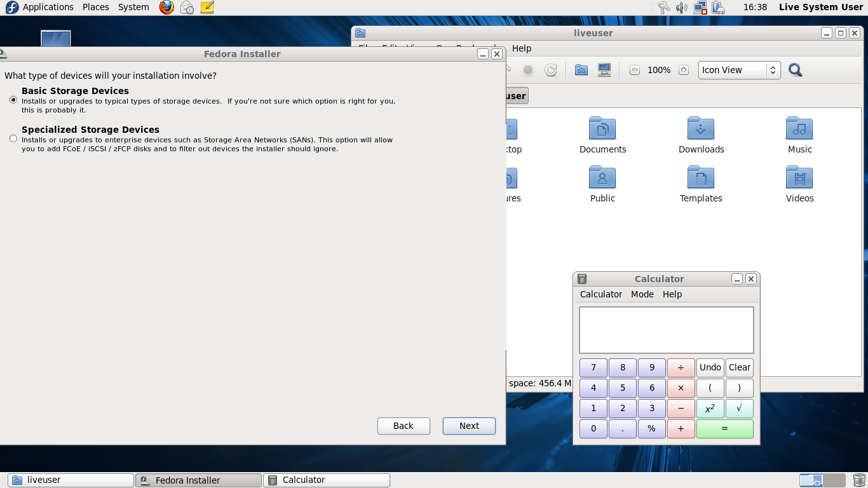The width and height of the screenshot is (868, 488).
Task: Click the square root button in Calculator
Action: [740, 408]
